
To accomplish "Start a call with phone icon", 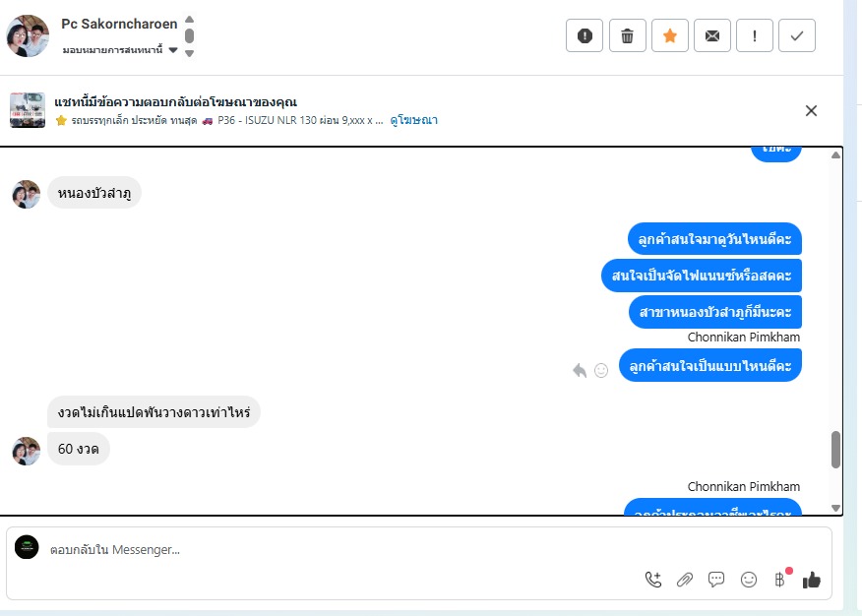I will [653, 580].
